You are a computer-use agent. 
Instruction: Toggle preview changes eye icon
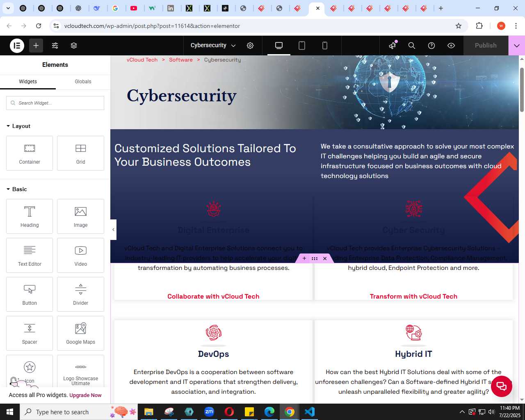(x=451, y=46)
